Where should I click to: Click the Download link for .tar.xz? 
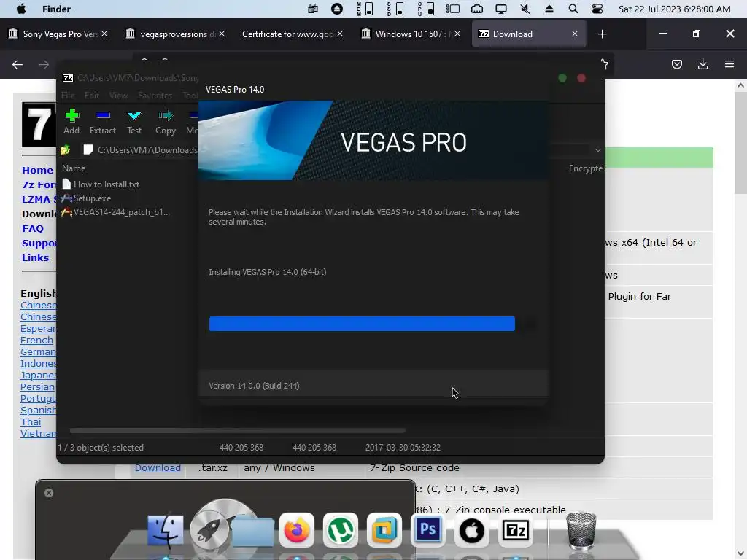[x=158, y=467]
